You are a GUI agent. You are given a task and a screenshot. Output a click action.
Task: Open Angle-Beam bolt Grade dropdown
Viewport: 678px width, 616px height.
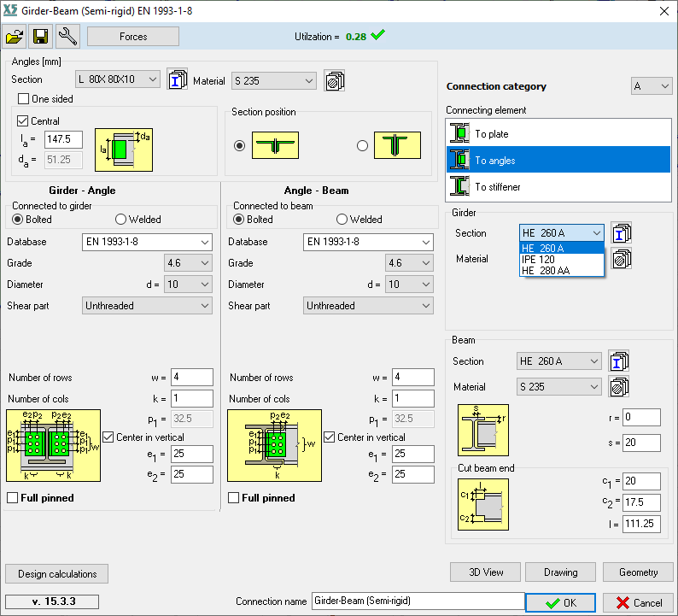tap(409, 263)
